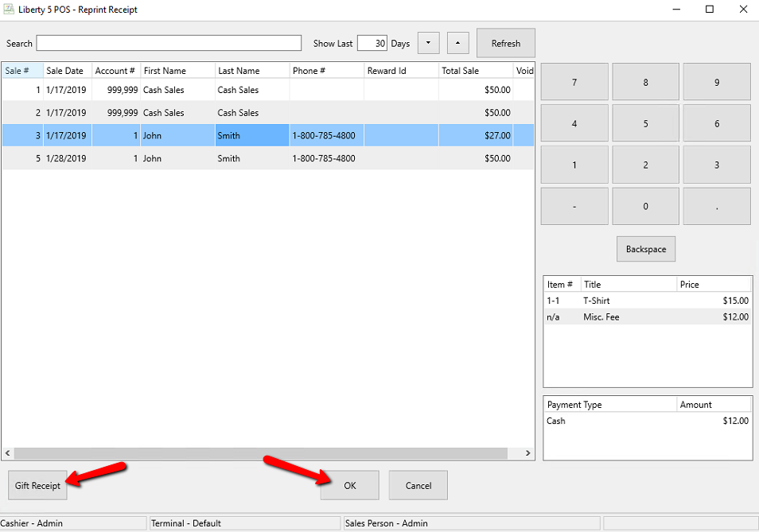The width and height of the screenshot is (759, 532).
Task: Click the horizontal scrollbar right arrow
Action: click(x=528, y=453)
